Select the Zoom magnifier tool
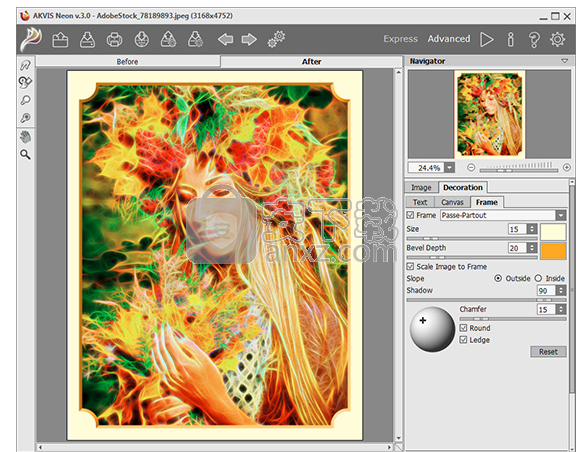The height and width of the screenshot is (452, 588). click(x=26, y=155)
